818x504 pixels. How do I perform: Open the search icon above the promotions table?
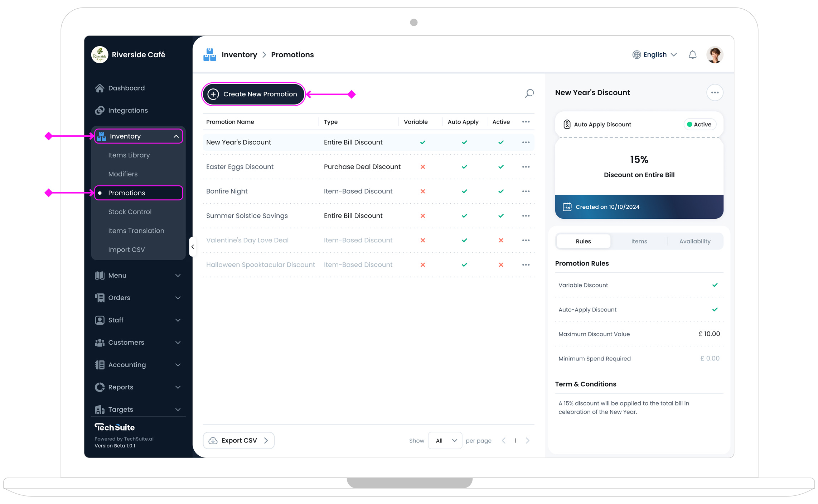pyautogui.click(x=529, y=94)
